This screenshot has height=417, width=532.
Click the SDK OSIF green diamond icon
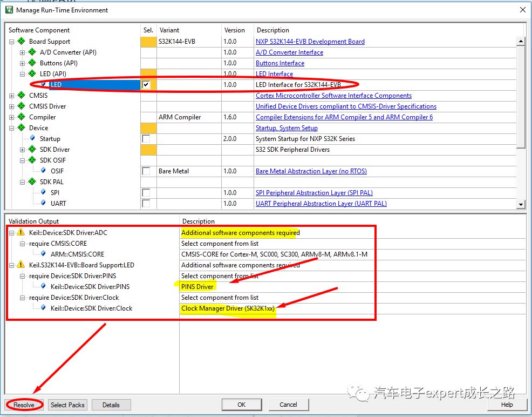pos(32,160)
